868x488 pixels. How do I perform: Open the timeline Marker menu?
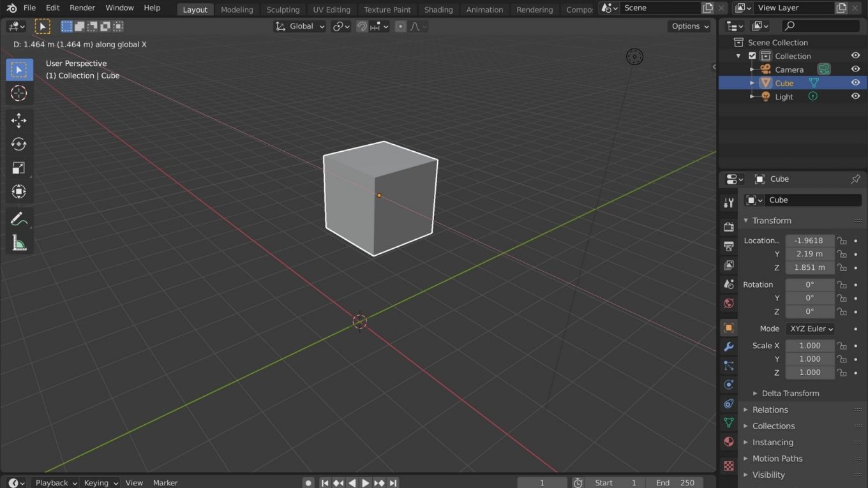[x=165, y=483]
